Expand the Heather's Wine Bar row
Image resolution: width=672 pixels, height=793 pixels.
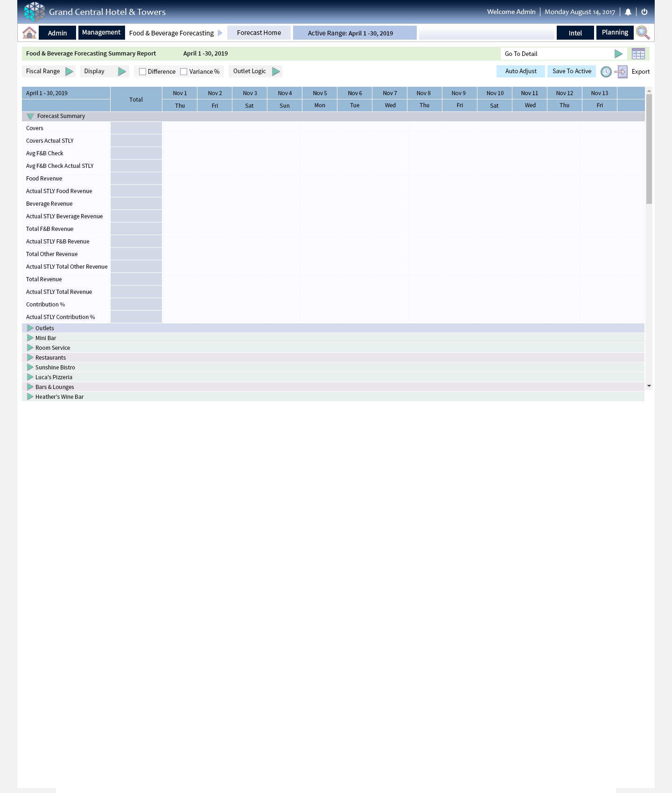pos(30,397)
